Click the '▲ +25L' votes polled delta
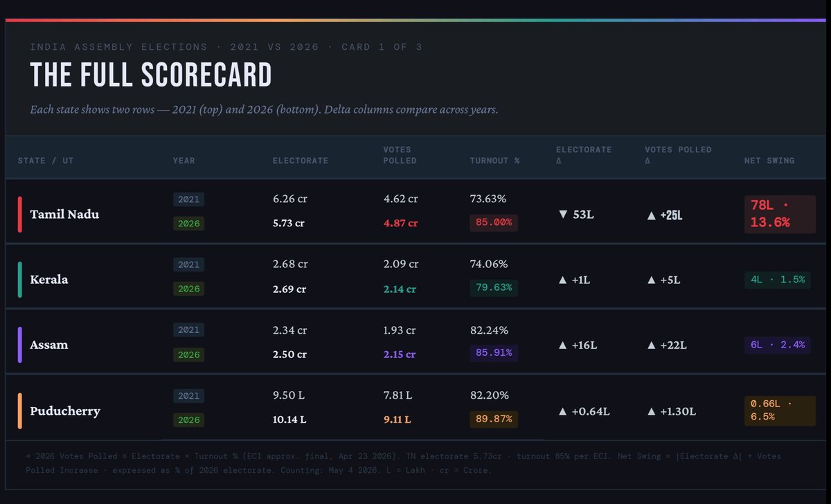This screenshot has width=831, height=504. pos(665,215)
